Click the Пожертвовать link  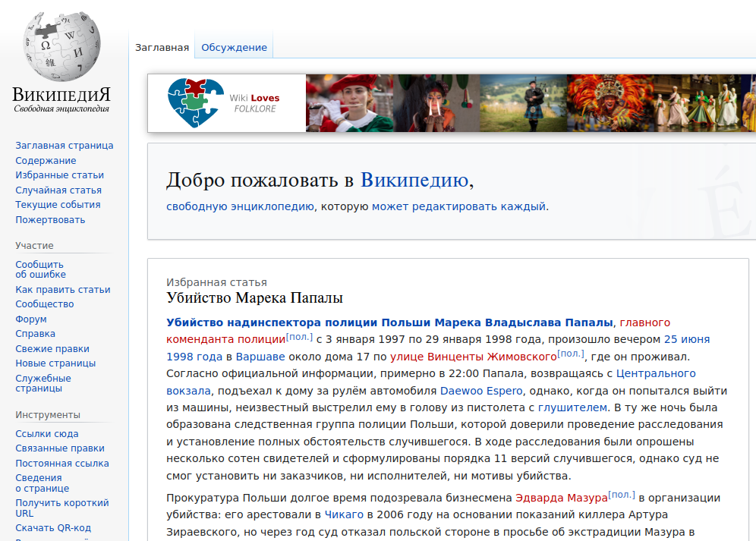tap(50, 219)
